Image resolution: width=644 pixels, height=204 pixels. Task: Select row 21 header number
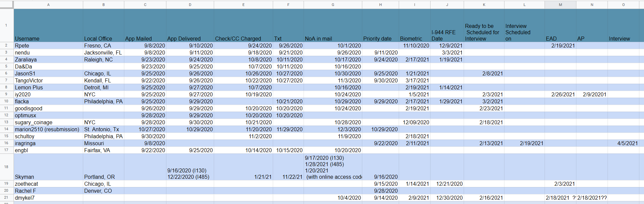6,198
